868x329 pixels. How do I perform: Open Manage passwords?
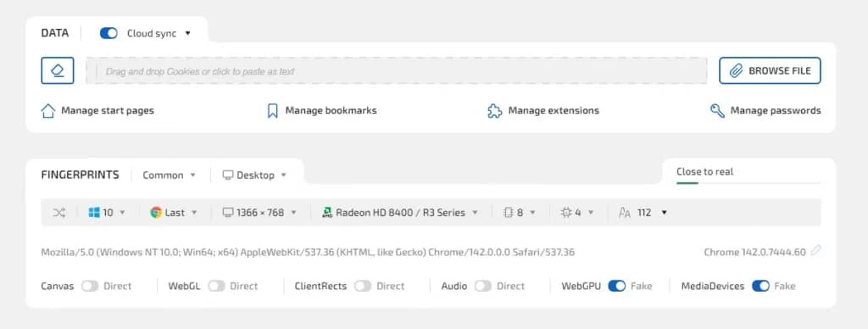coord(765,111)
